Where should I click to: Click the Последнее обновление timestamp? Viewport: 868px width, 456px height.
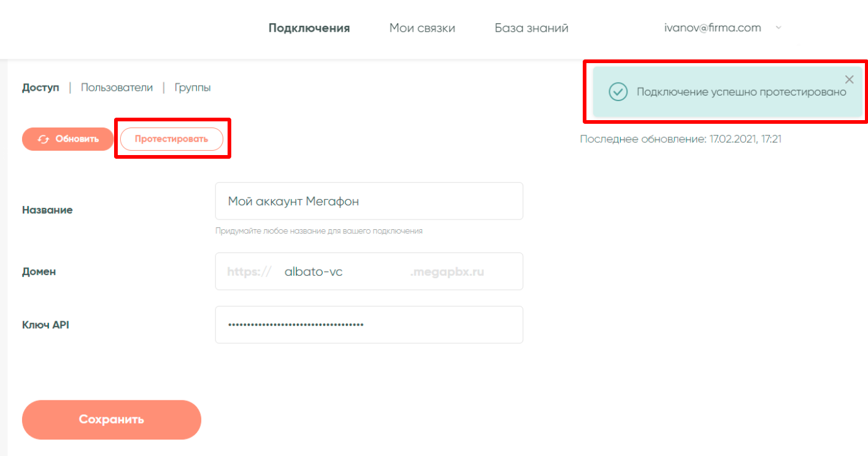[x=680, y=139]
